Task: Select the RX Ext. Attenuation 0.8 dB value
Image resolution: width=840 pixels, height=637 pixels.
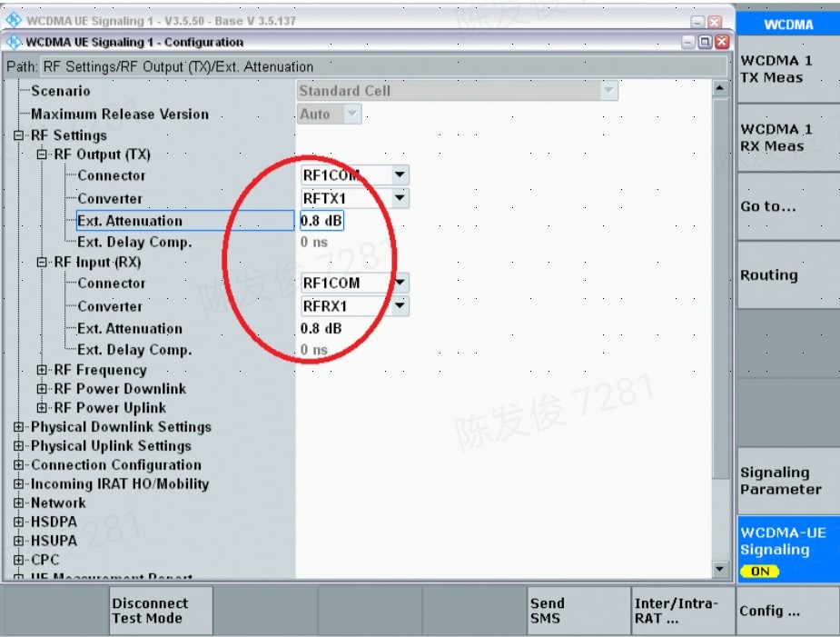Action: coord(321,329)
